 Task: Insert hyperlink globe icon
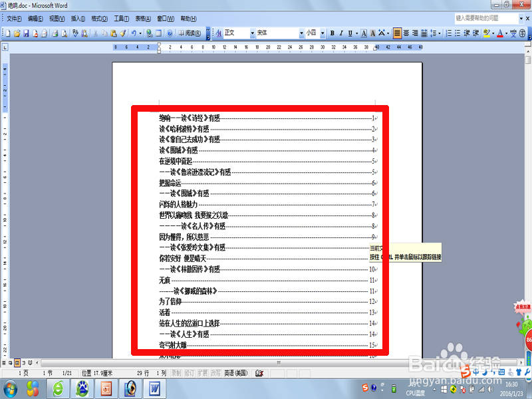tap(149, 33)
